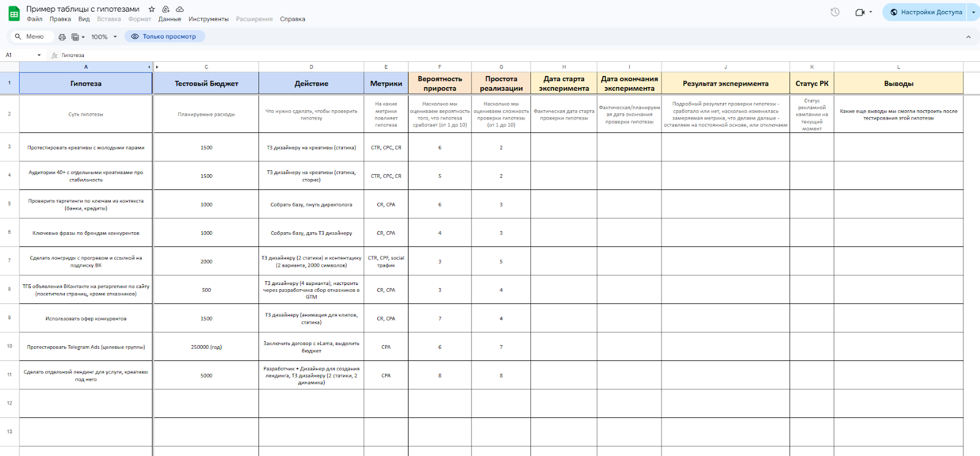
Task: Check the cloud document status icon
Action: 179,9
